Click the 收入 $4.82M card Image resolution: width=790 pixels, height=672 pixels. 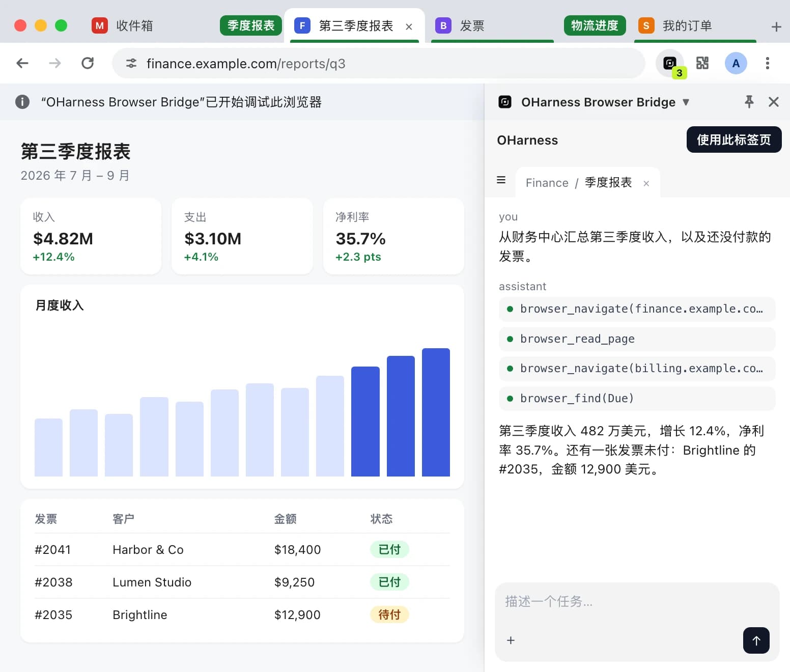pyautogui.click(x=91, y=236)
